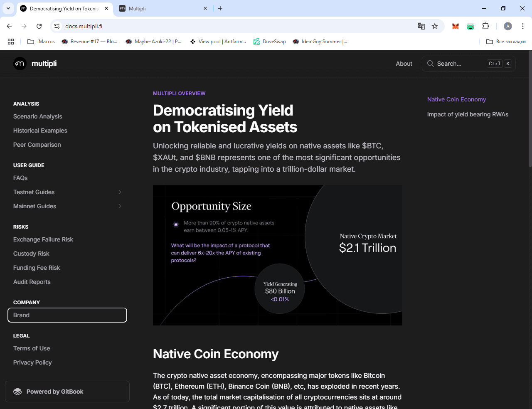The width and height of the screenshot is (532, 409).
Task: Open the About page link
Action: click(404, 64)
